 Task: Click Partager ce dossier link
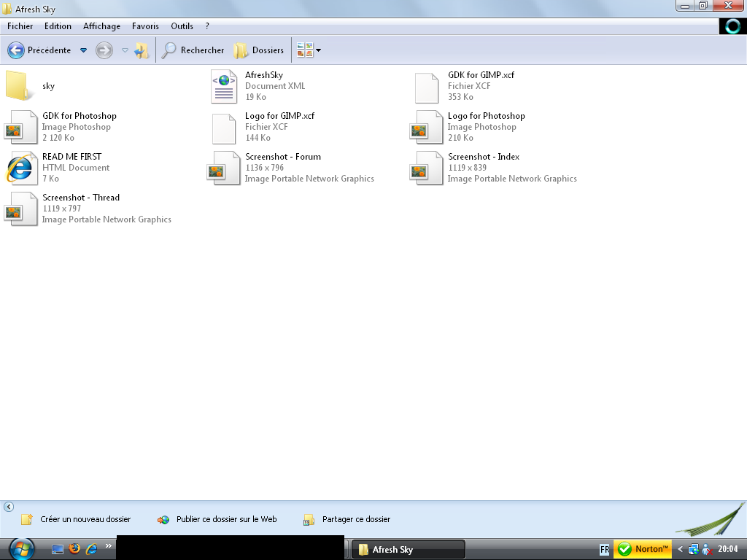(x=356, y=519)
